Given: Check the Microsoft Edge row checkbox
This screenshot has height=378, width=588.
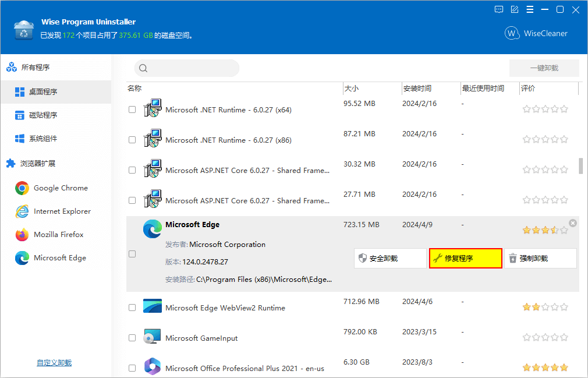Looking at the screenshot, I should coord(132,255).
